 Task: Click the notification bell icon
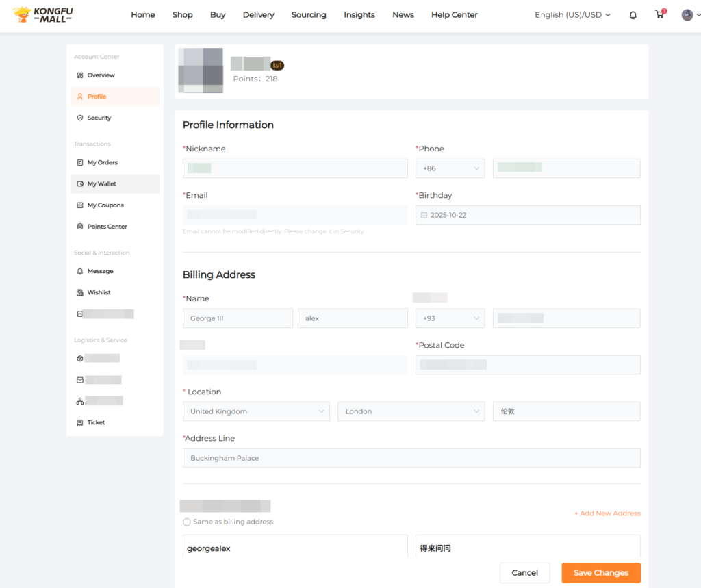pyautogui.click(x=633, y=15)
